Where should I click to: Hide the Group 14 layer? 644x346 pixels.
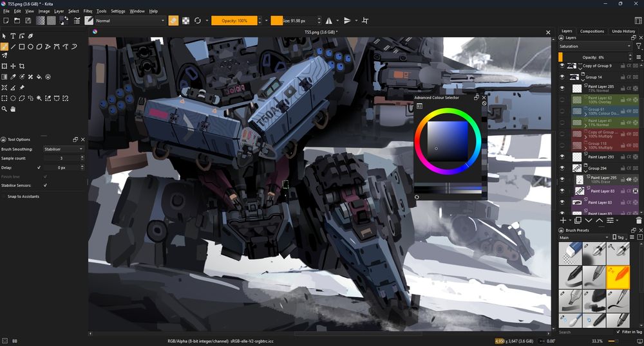pyautogui.click(x=562, y=77)
